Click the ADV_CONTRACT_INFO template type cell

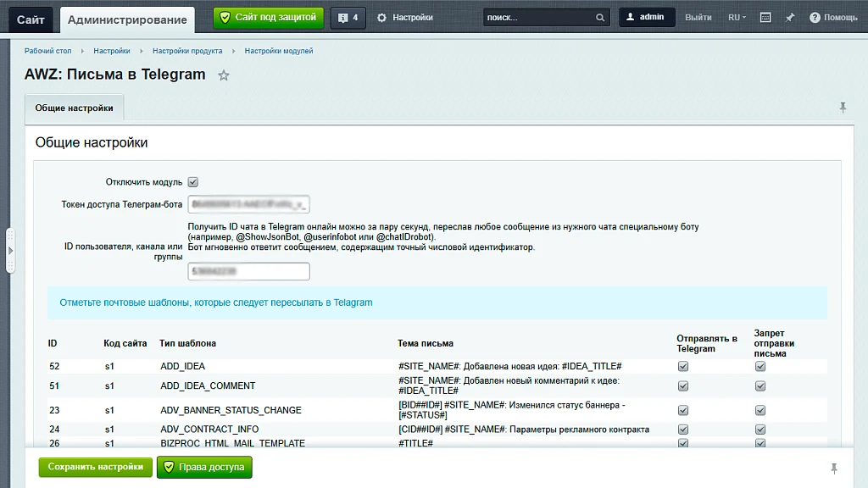point(209,430)
